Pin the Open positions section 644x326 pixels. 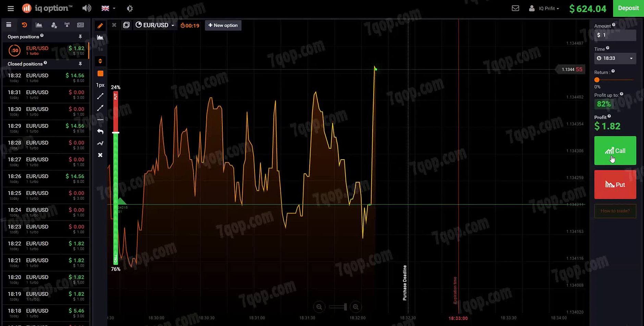click(80, 37)
